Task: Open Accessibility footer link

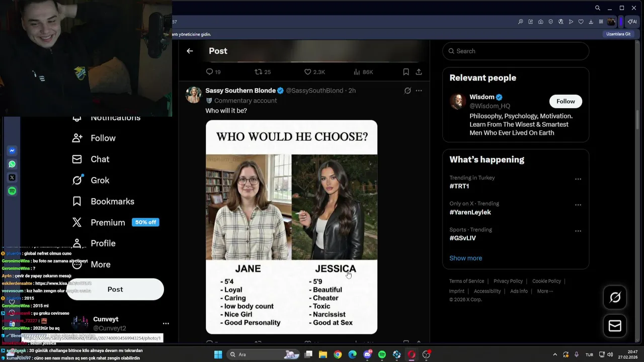Action: coord(487,291)
